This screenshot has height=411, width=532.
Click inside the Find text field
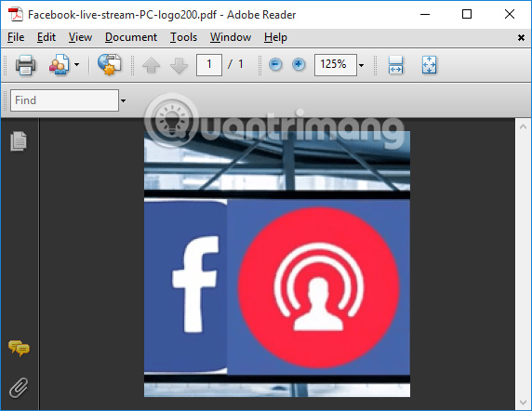(64, 100)
